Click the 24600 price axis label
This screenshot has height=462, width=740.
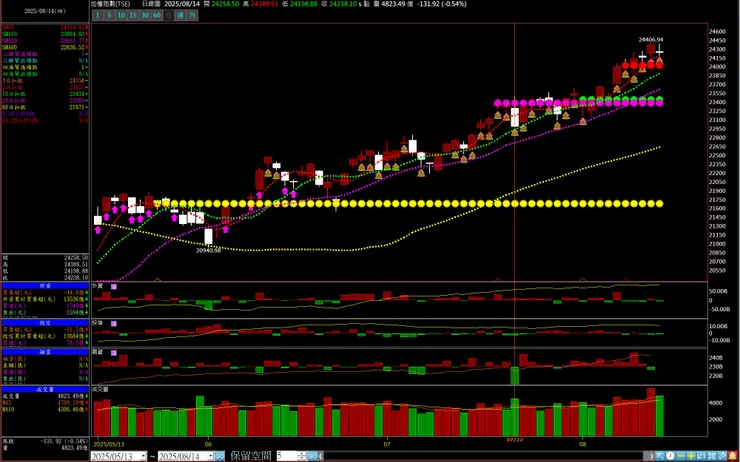[x=717, y=32]
